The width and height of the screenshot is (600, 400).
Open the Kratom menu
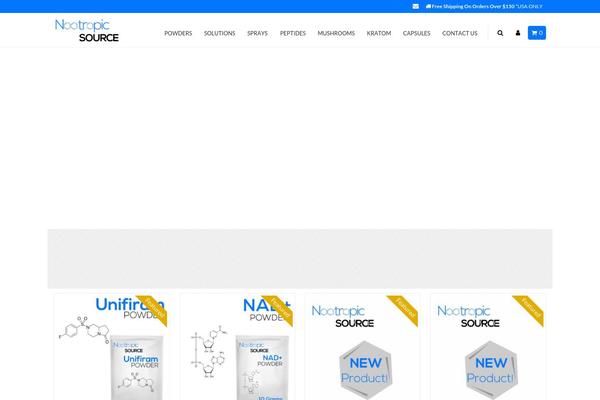coord(379,33)
